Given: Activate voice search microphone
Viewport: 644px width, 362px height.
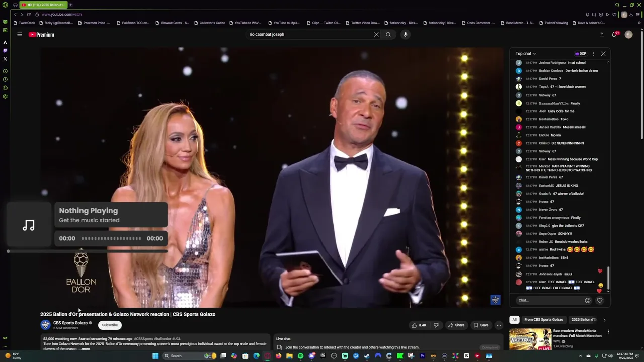Looking at the screenshot, I should [x=405, y=35].
